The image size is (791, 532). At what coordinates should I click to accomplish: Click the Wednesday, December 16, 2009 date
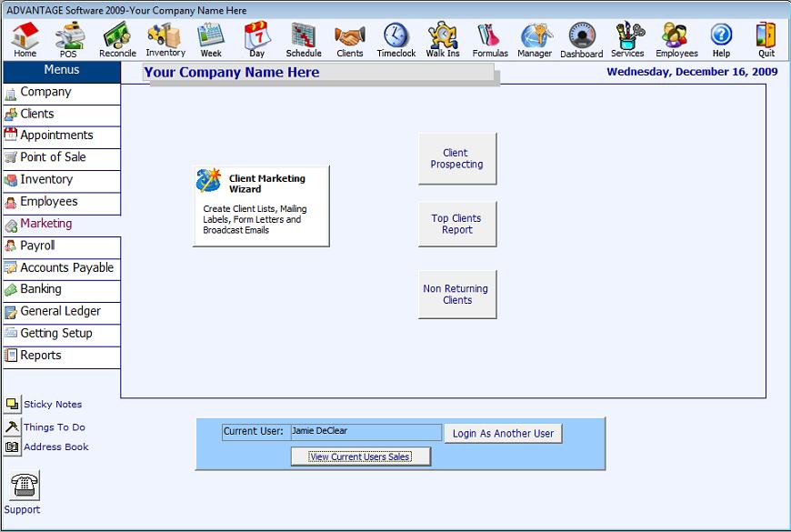pos(692,72)
